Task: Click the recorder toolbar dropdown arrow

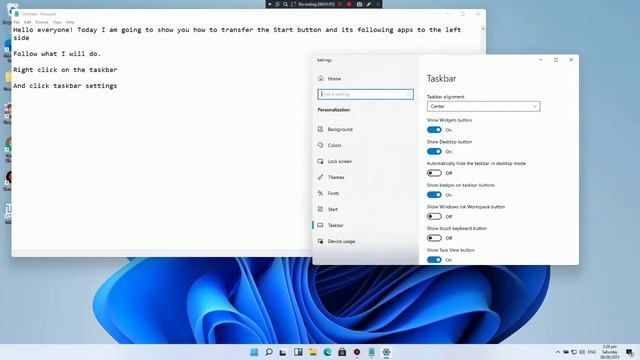Action: 269,4
